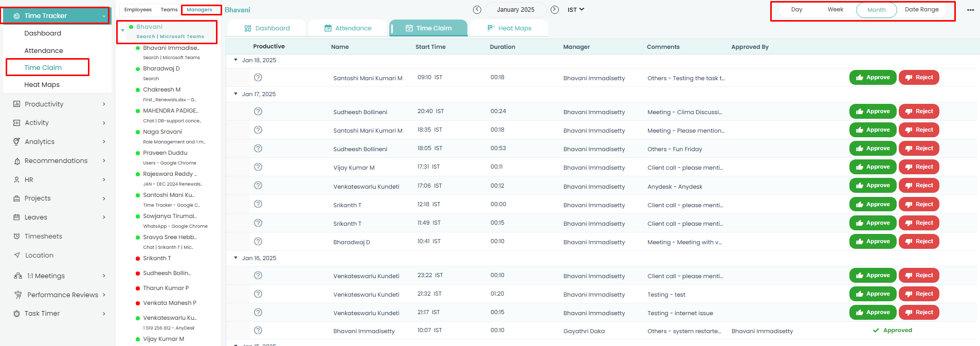
Task: Click the productive question mark icon for Fun Friday row
Action: tap(258, 149)
